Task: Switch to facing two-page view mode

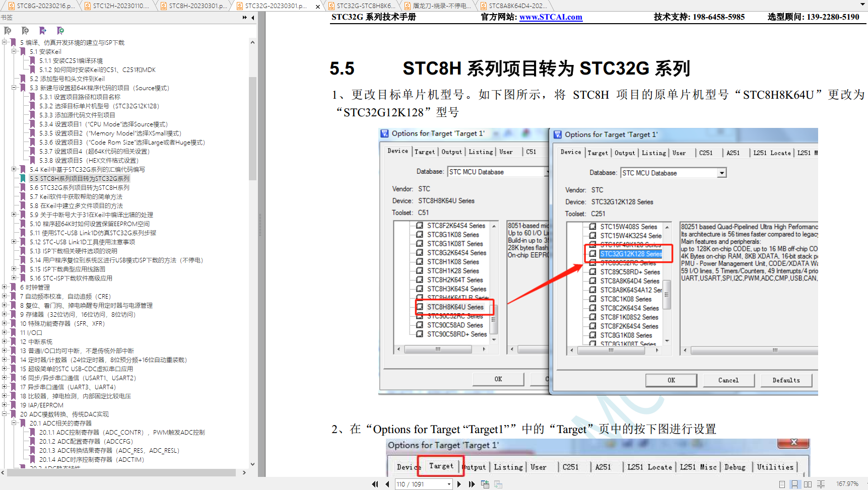Action: pos(808,484)
